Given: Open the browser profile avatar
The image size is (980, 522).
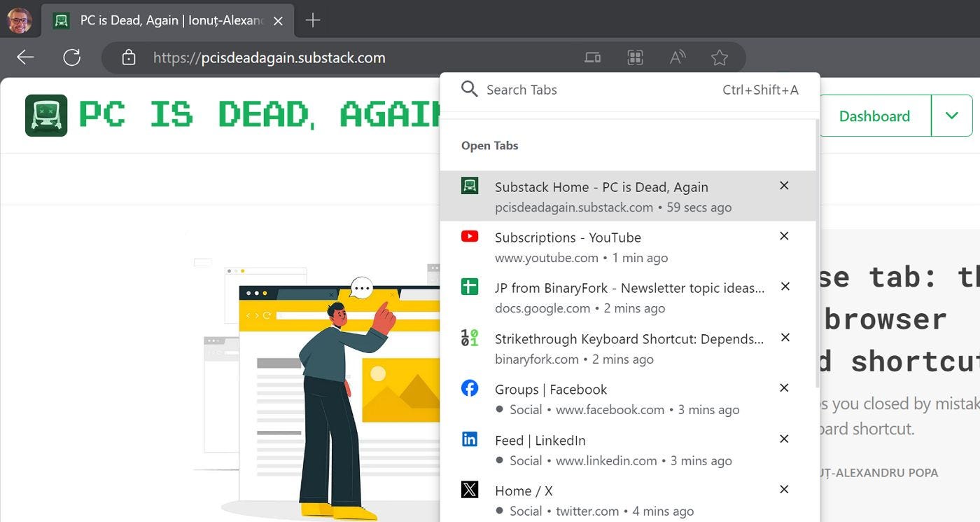Looking at the screenshot, I should tap(19, 20).
